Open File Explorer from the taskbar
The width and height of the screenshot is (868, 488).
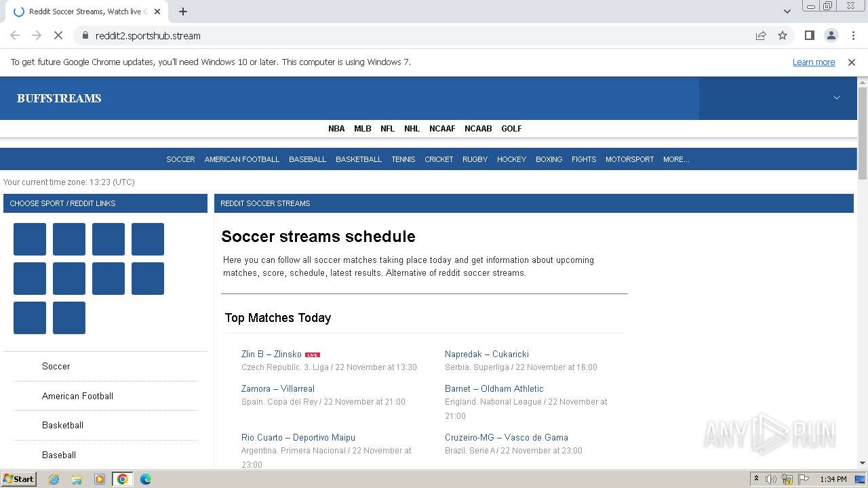click(x=77, y=479)
